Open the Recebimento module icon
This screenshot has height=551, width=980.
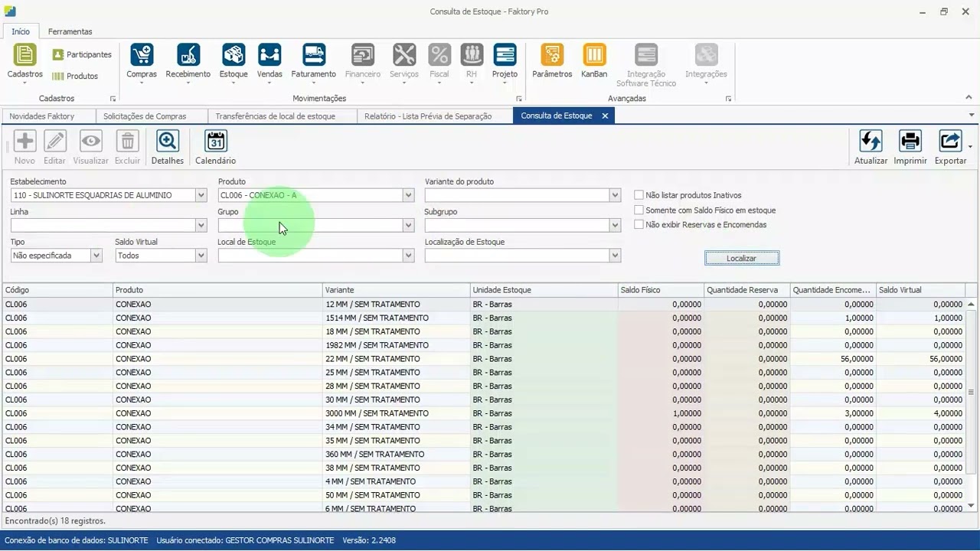point(188,55)
